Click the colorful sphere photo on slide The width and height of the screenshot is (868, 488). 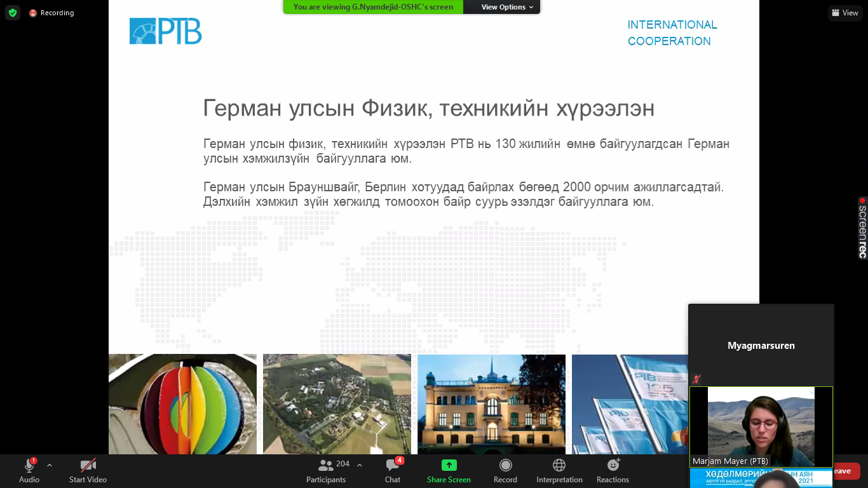(x=183, y=404)
